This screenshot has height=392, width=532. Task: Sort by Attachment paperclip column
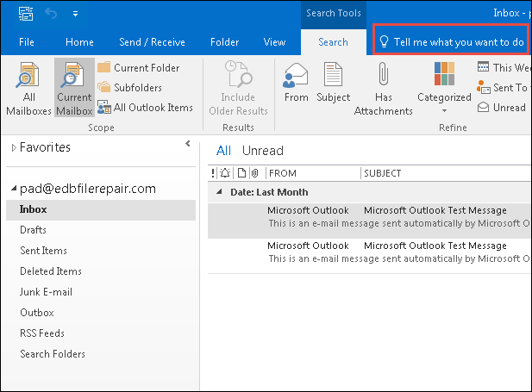point(255,173)
